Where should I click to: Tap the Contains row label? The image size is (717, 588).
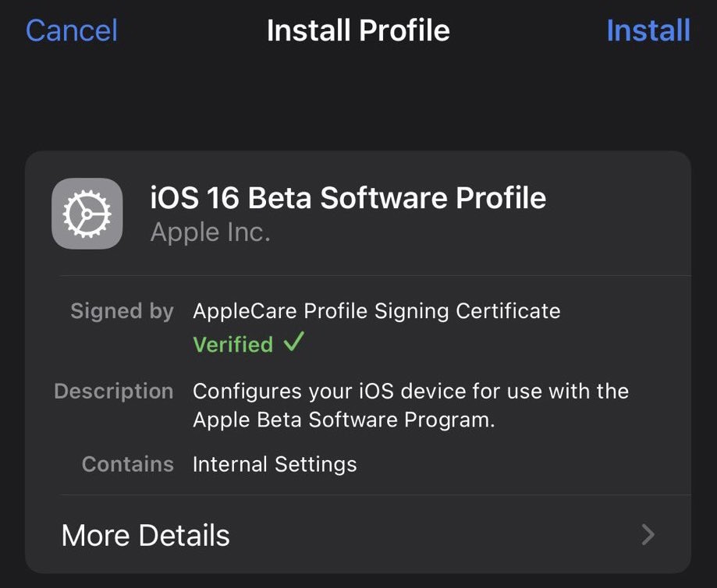[127, 464]
